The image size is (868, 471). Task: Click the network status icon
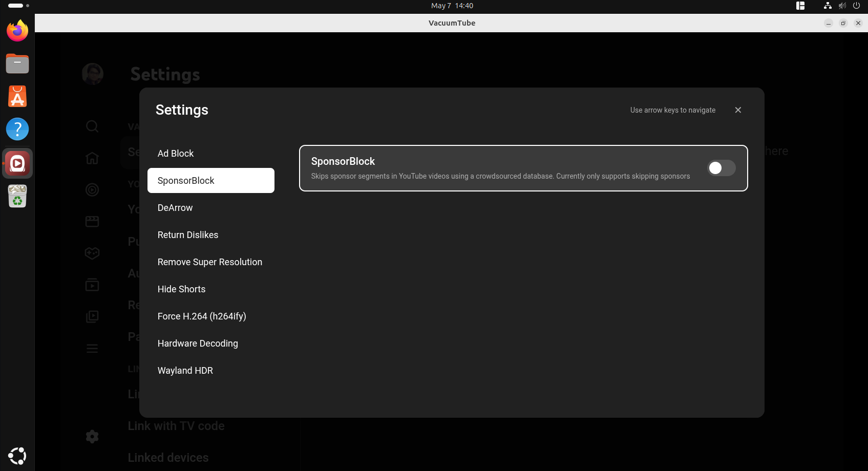click(x=828, y=6)
